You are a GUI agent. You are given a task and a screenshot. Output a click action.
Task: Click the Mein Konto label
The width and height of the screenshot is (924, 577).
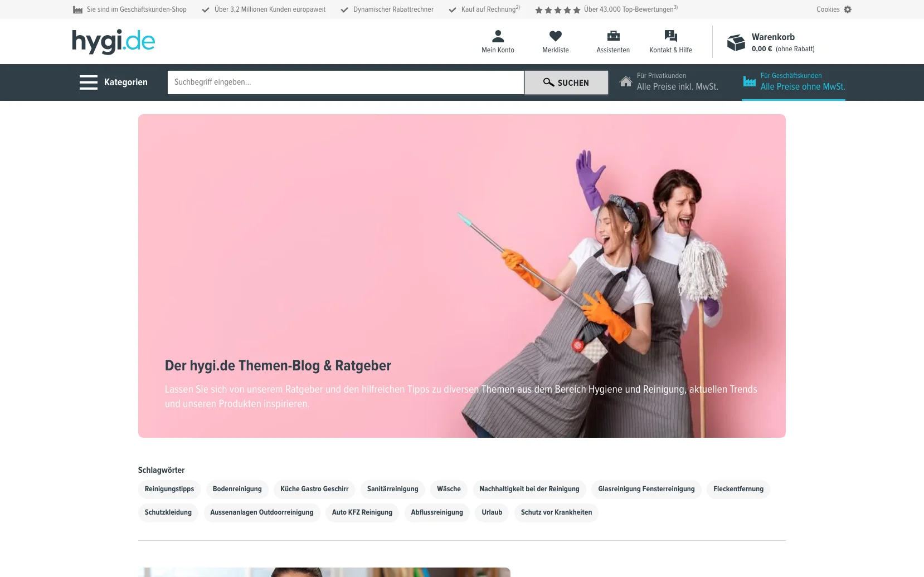click(x=498, y=50)
